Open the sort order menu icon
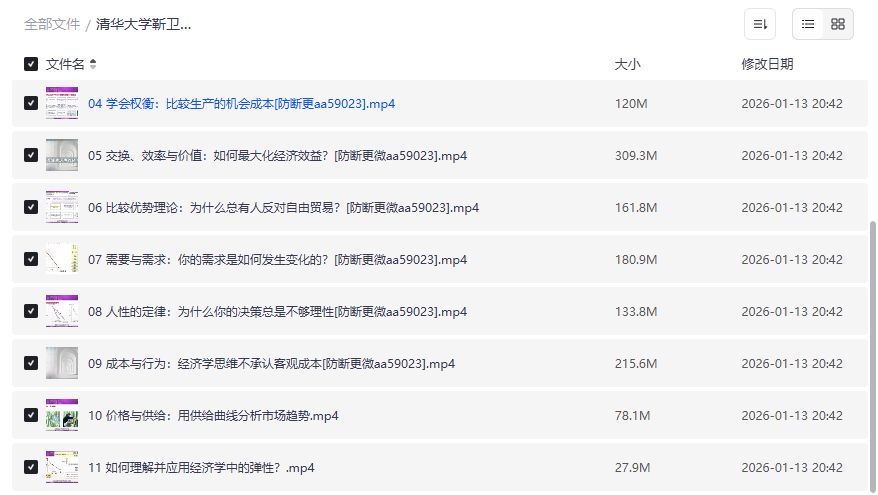Viewport: 878px width, 495px height. tap(760, 24)
